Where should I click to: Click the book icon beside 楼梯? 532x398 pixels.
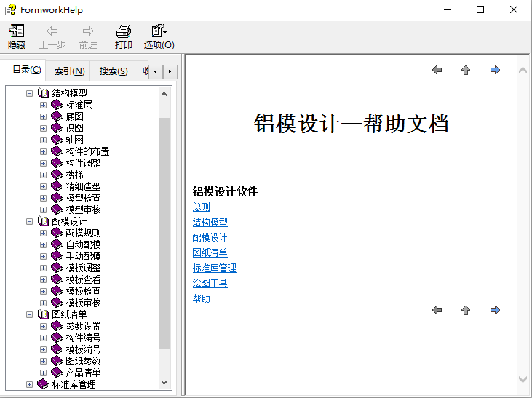coord(57,175)
